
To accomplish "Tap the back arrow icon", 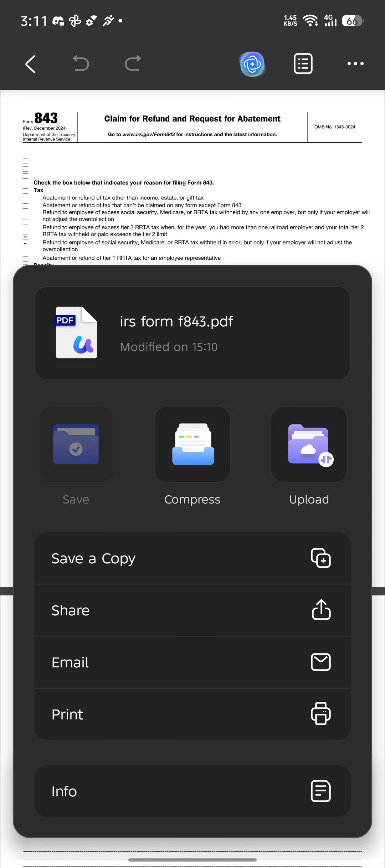I will coord(31,64).
